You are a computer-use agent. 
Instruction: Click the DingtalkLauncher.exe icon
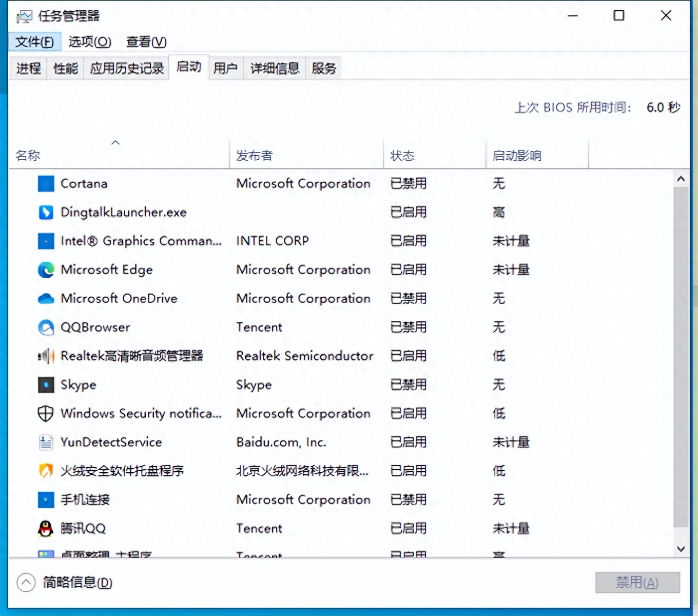pyautogui.click(x=46, y=212)
